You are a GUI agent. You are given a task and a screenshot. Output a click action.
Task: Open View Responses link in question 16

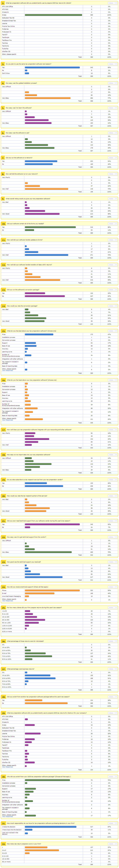point(7,420)
